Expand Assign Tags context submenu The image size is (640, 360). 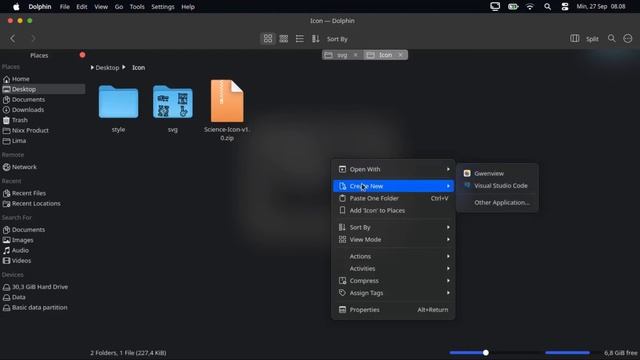[x=393, y=293]
